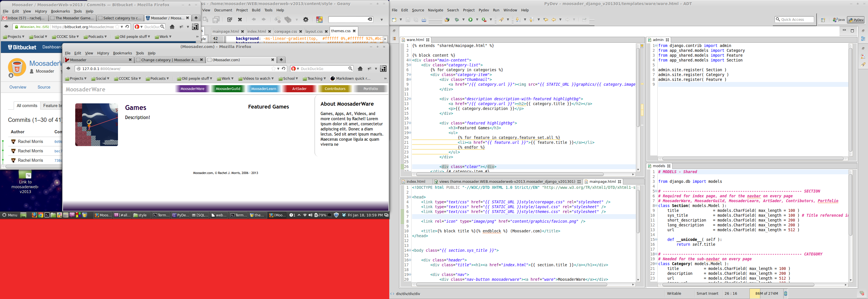Click the Debug bug icon in ADT toolbar

pos(457,20)
